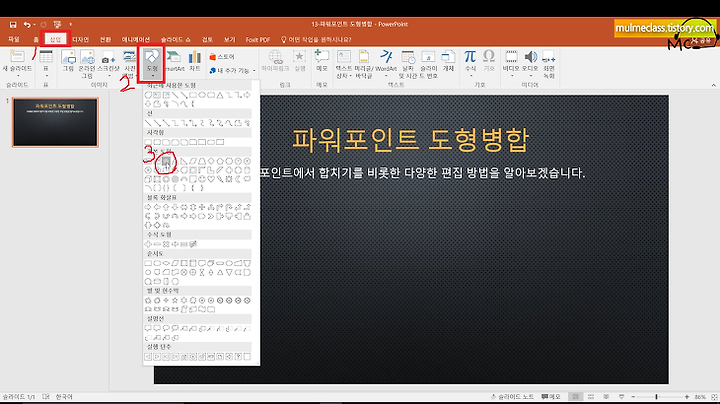Click the Comments (메모) status bar button
The width and height of the screenshot is (720, 404).
click(551, 397)
